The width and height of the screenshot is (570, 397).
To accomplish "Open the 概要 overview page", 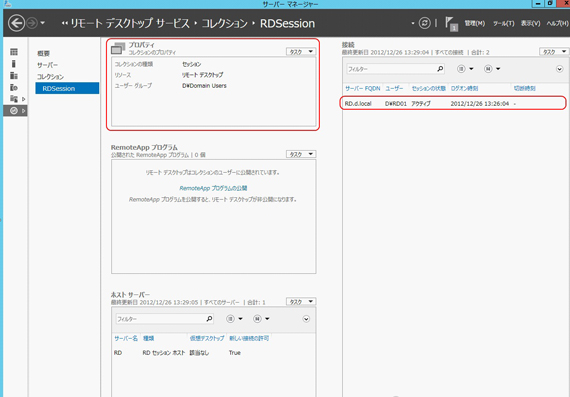I will (x=43, y=53).
